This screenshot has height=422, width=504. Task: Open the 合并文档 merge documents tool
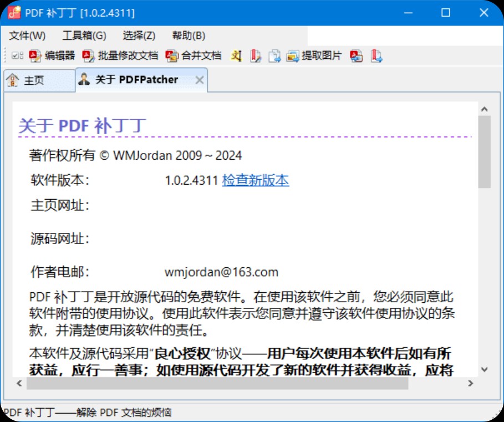tap(194, 55)
